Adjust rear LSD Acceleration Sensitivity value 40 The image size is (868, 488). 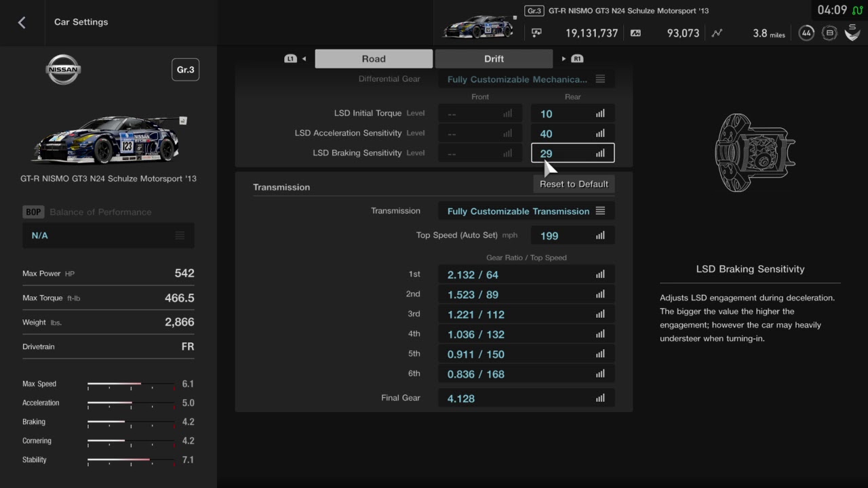[x=572, y=134]
